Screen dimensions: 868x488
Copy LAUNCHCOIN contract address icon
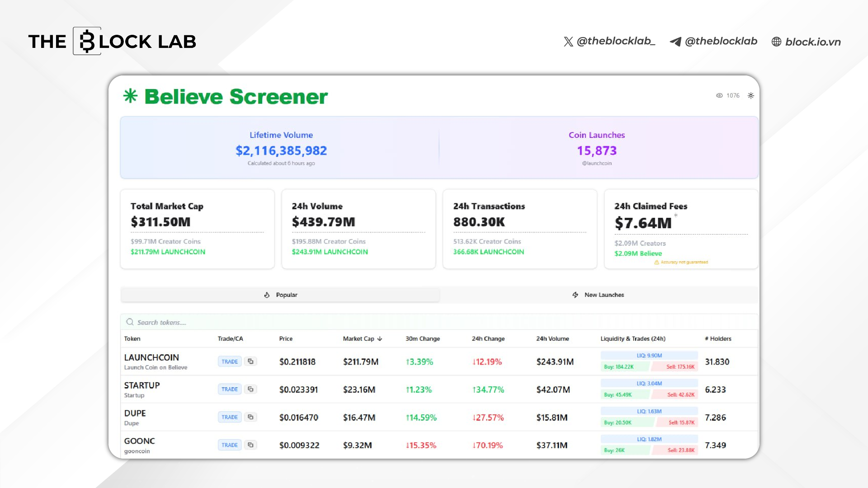(x=250, y=361)
